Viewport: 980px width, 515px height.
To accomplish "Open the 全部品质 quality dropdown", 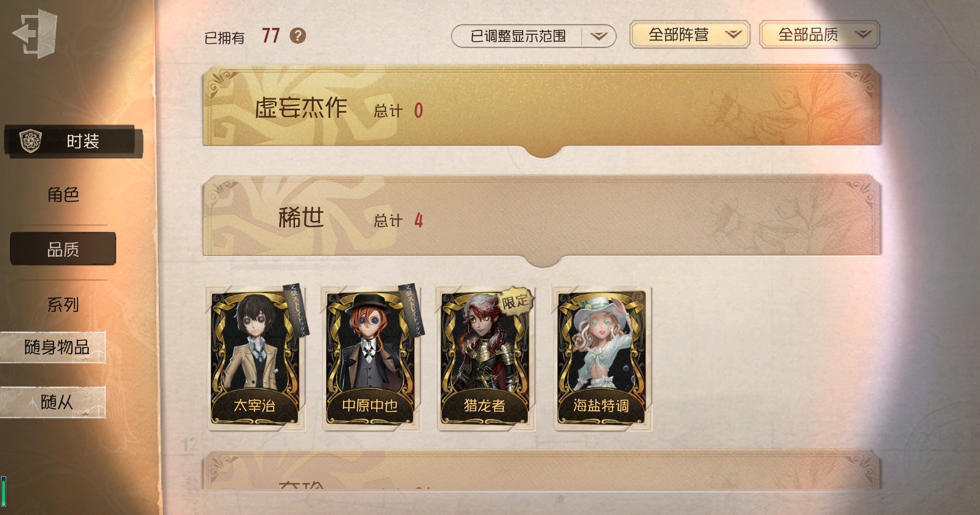I will coord(819,35).
